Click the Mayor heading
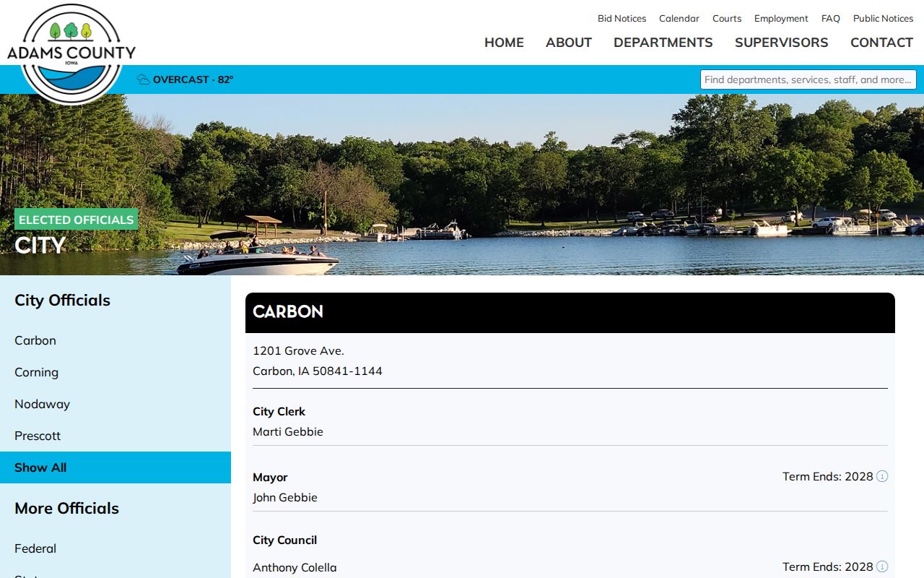 tap(270, 478)
